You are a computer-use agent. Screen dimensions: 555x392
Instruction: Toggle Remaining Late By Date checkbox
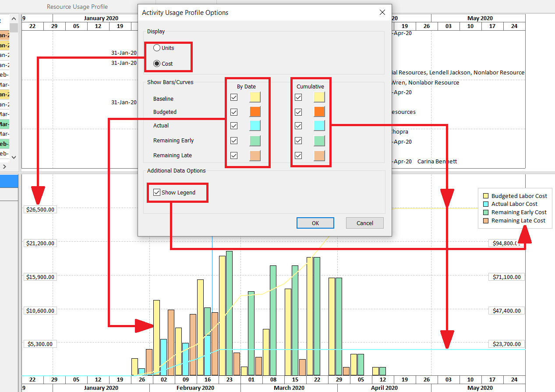pos(233,155)
